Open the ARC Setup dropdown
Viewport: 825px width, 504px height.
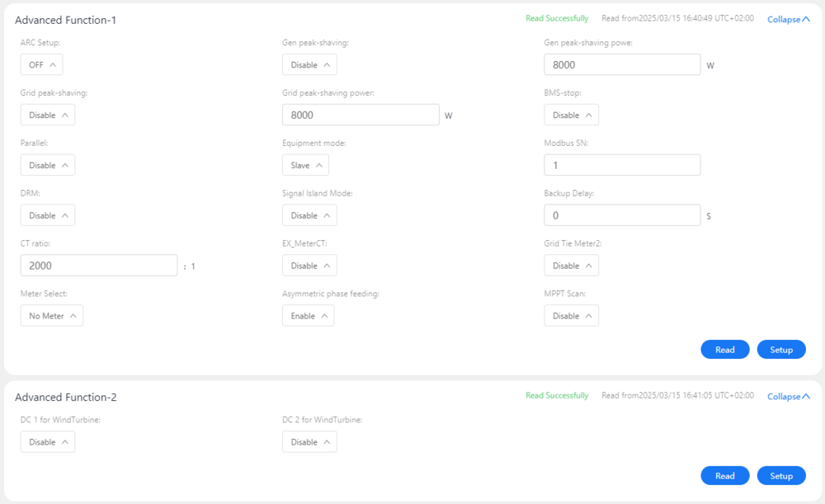pyautogui.click(x=41, y=65)
